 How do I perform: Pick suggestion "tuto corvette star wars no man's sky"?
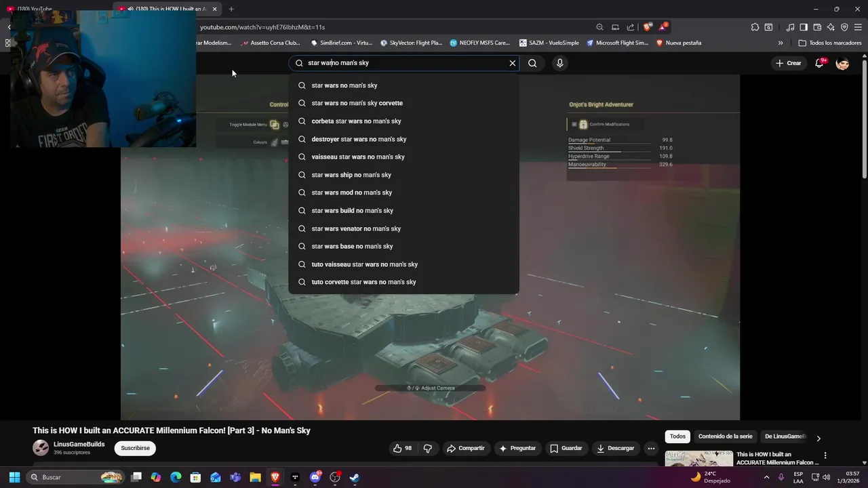pyautogui.click(x=403, y=282)
